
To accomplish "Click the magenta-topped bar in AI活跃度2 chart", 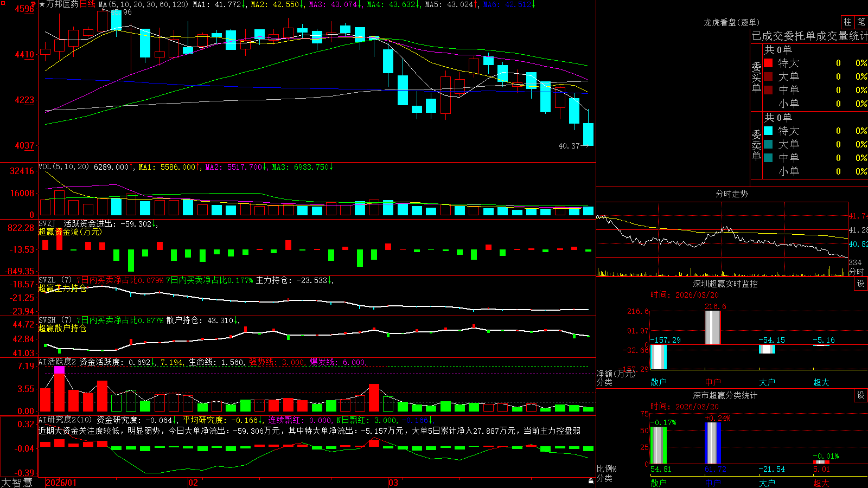I will point(60,389).
